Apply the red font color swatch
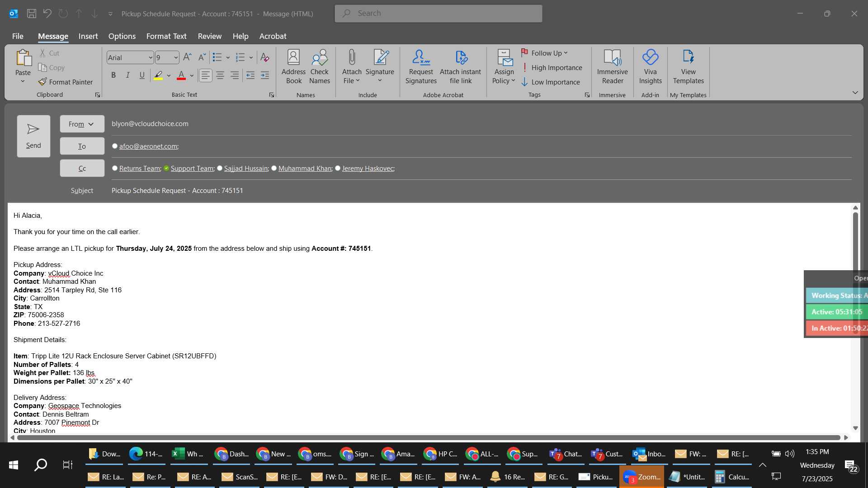 tap(181, 75)
